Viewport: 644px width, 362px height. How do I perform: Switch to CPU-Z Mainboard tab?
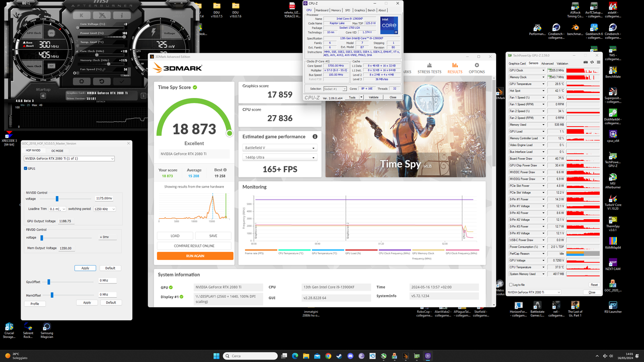322,10
